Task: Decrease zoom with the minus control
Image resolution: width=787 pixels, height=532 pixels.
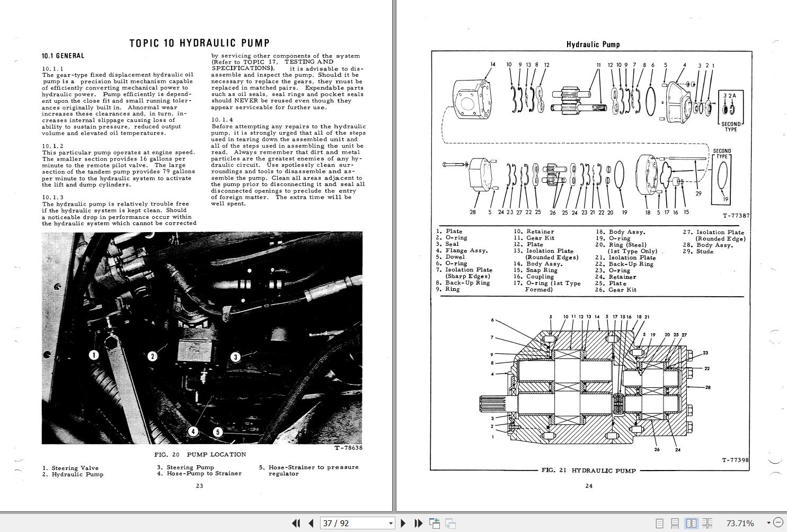Action: pos(778,523)
